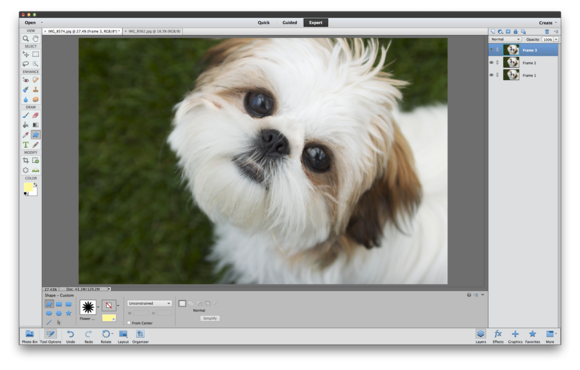Select the Smart Brush tool
The image size is (580, 370).
pos(26,90)
